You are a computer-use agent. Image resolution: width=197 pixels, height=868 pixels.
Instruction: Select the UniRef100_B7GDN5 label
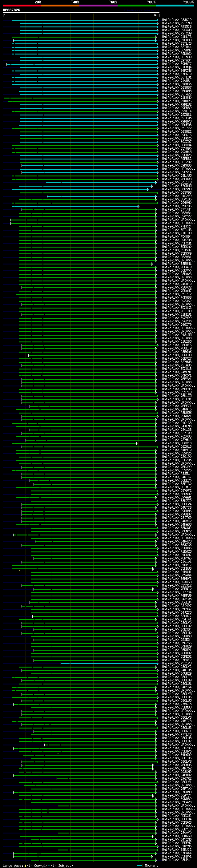pos(177,186)
